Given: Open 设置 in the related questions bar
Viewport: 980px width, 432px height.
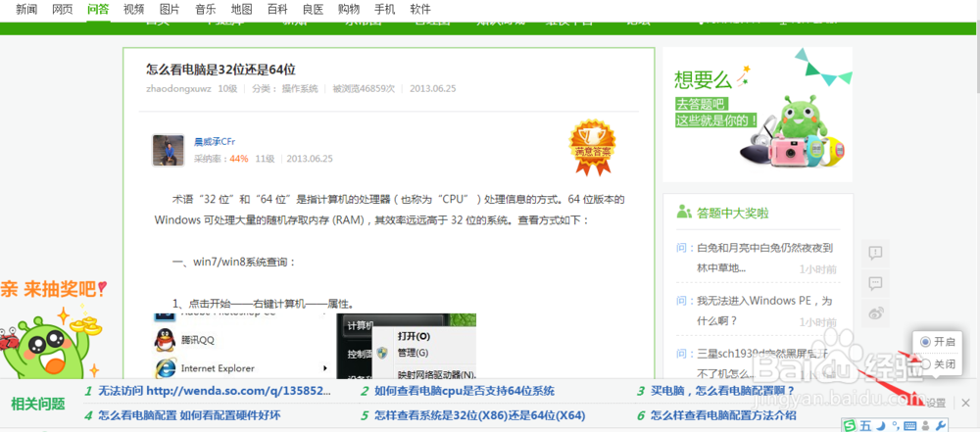Looking at the screenshot, I should coord(936,404).
